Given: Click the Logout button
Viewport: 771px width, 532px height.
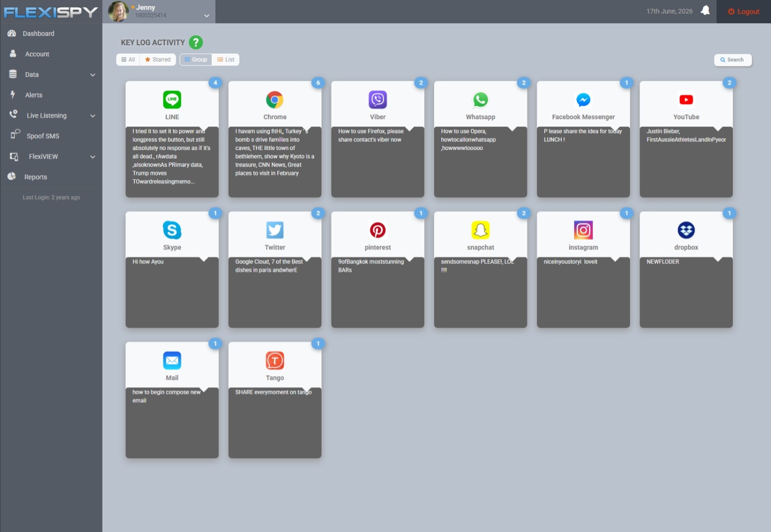Looking at the screenshot, I should click(x=744, y=11).
